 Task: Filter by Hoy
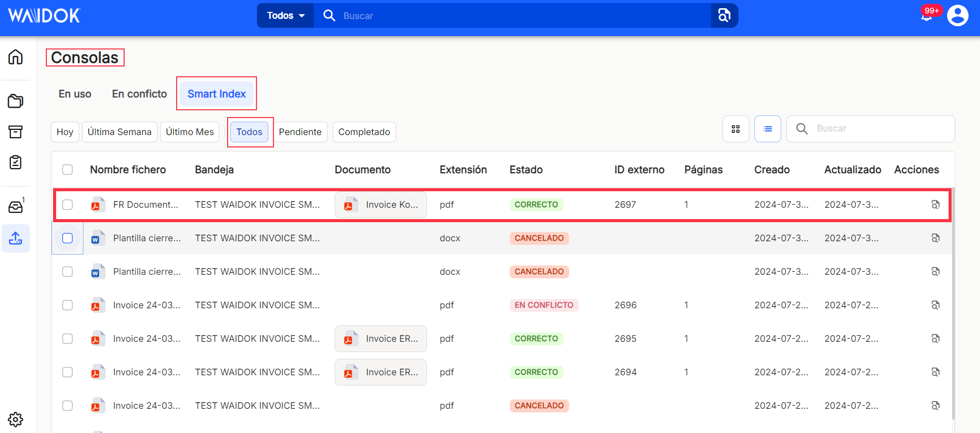65,132
